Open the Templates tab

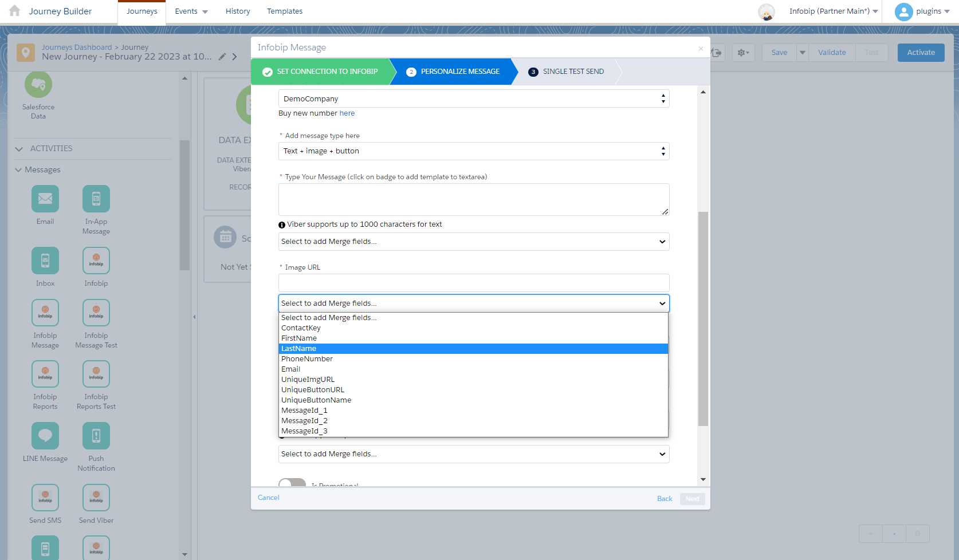(285, 11)
